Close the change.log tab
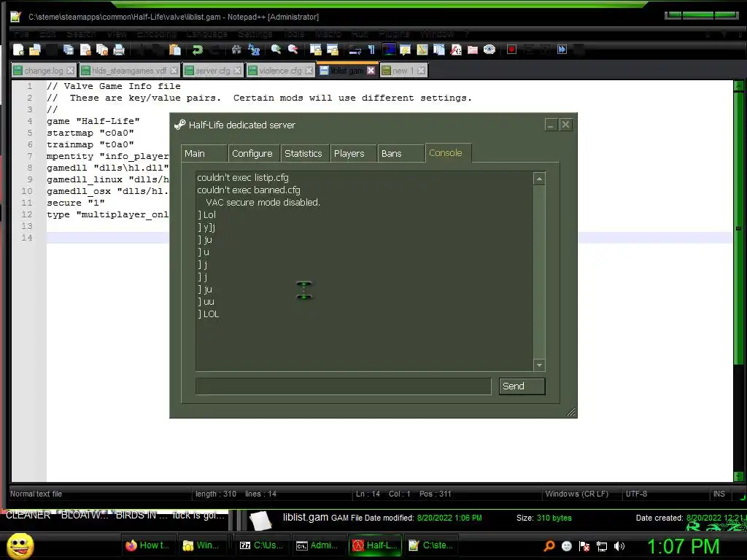 tap(71, 71)
